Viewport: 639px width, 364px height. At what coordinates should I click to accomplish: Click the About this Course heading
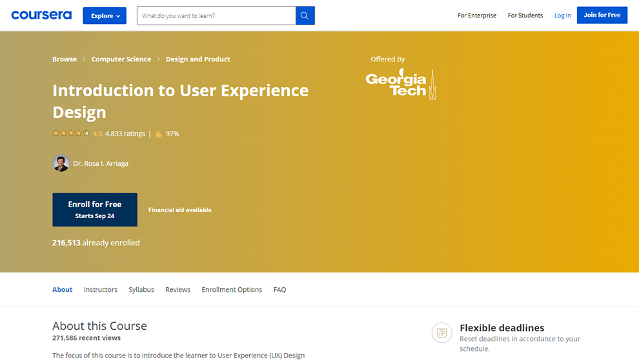coord(99,326)
